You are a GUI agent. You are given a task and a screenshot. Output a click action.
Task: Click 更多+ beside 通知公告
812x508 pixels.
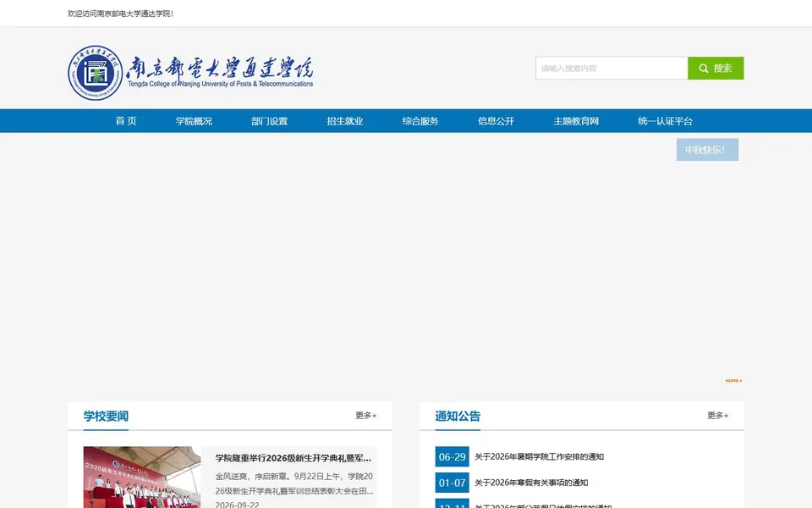718,416
